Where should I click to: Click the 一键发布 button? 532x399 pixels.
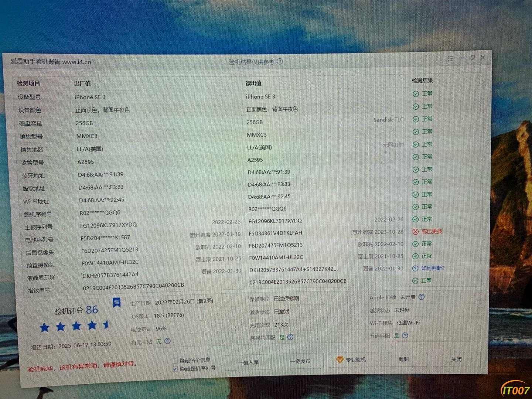click(300, 361)
